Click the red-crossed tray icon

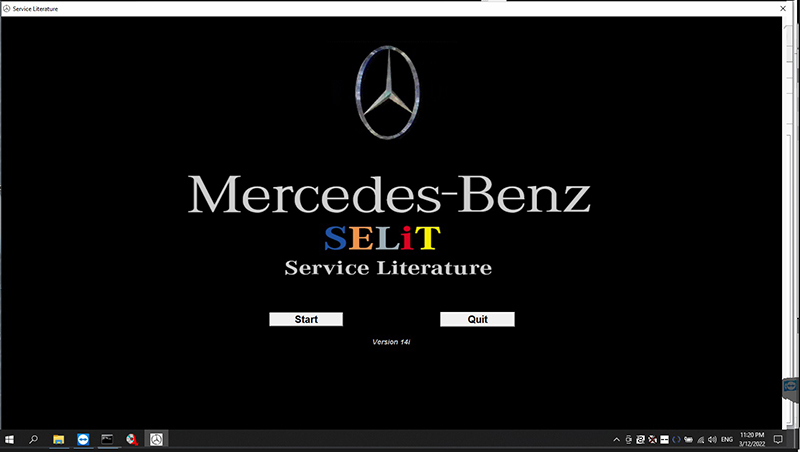pyautogui.click(x=653, y=440)
